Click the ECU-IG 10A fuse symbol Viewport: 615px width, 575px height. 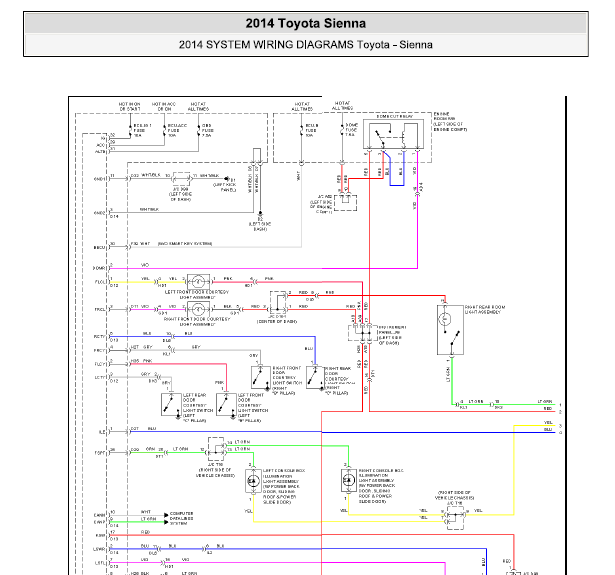click(130, 130)
